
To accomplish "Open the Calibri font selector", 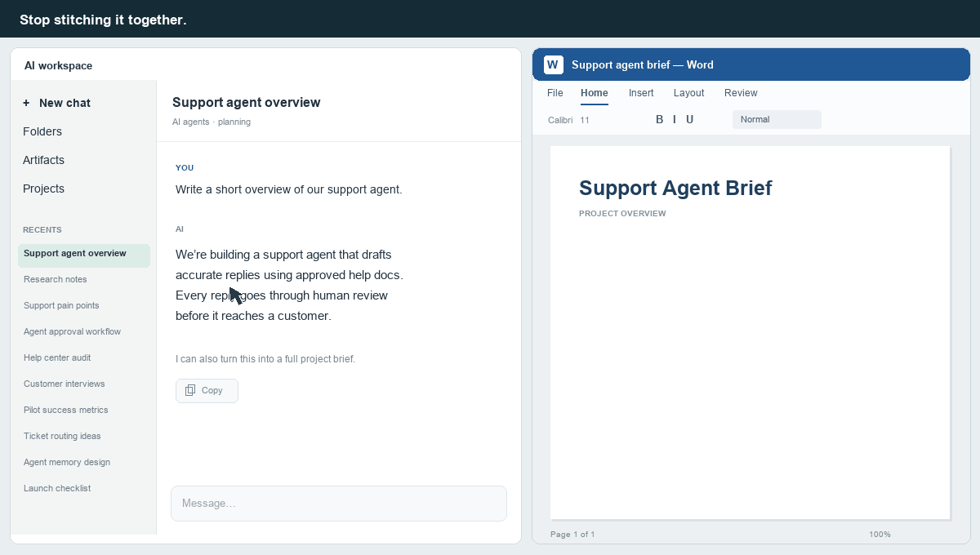I will pos(560,120).
